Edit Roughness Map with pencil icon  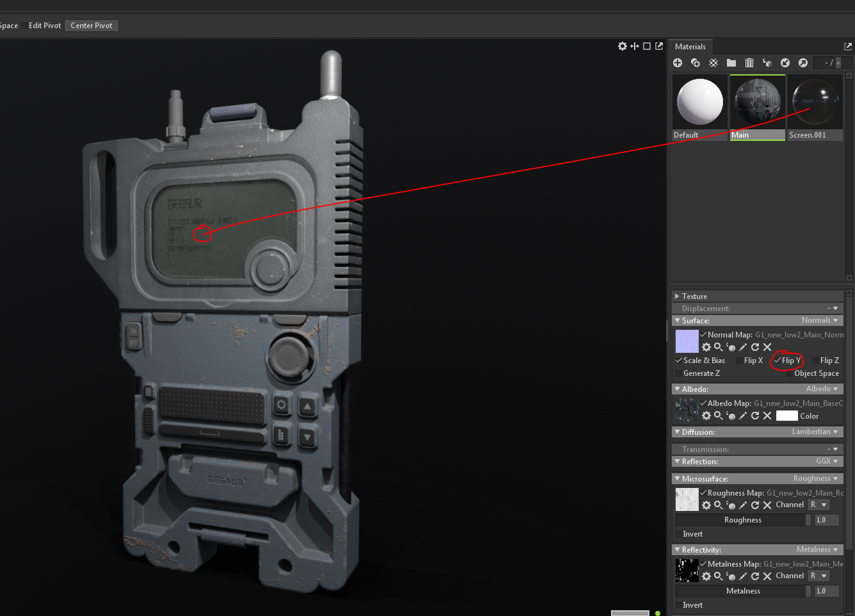click(x=743, y=505)
